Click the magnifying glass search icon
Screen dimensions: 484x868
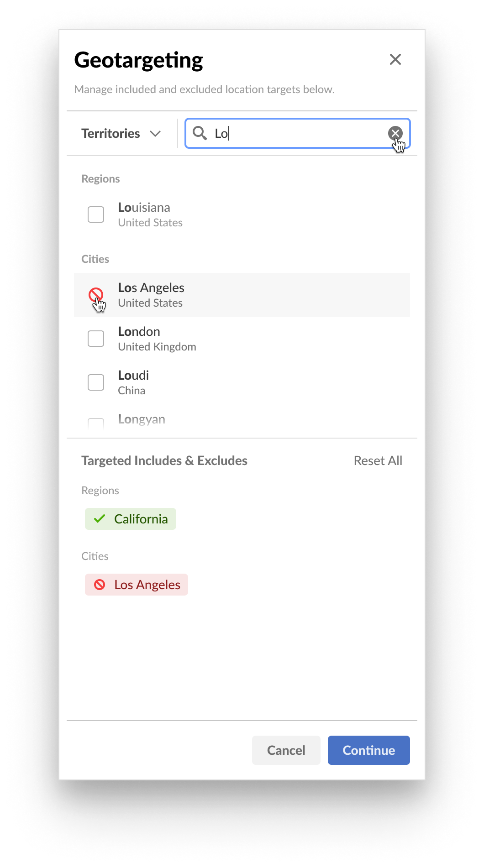(200, 133)
